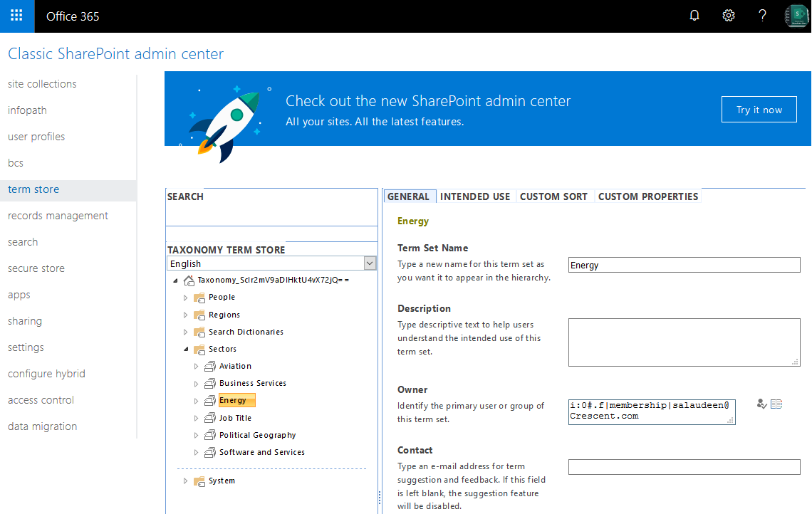Open the settings gear menu
The height and width of the screenshot is (514, 812).
(x=729, y=16)
